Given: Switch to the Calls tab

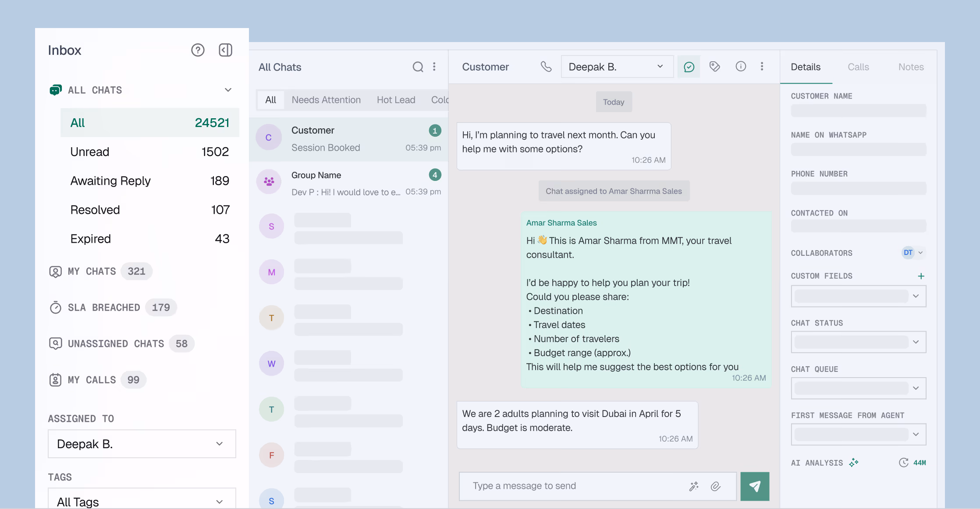Looking at the screenshot, I should 858,67.
